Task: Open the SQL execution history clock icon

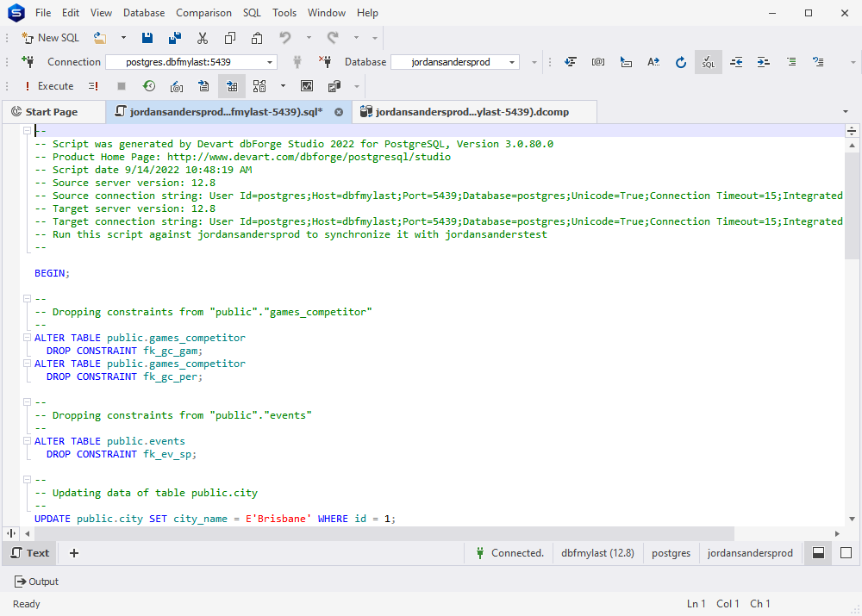Action: click(149, 86)
